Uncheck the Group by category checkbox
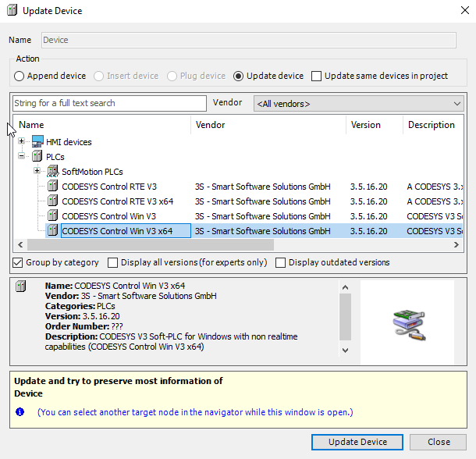Image resolution: width=476 pixels, height=459 pixels. click(18, 262)
